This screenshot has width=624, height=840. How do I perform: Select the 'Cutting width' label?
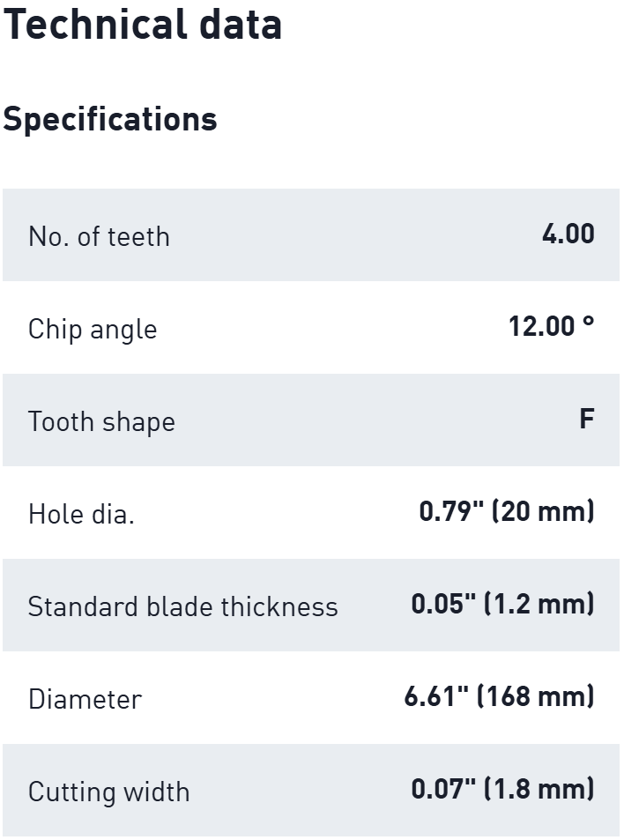click(x=108, y=792)
